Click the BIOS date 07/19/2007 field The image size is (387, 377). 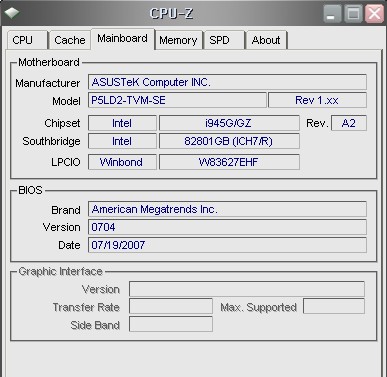coord(227,245)
